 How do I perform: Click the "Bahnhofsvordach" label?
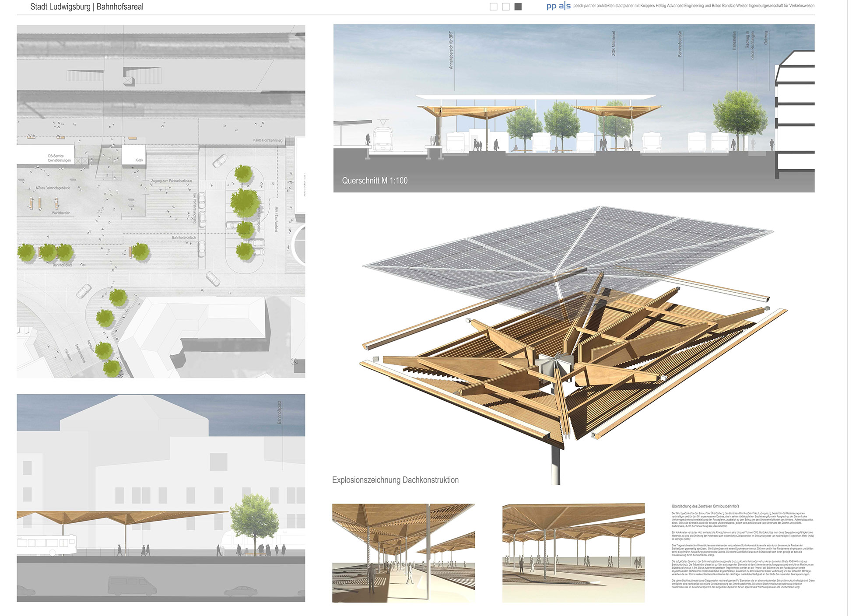pos(184,238)
